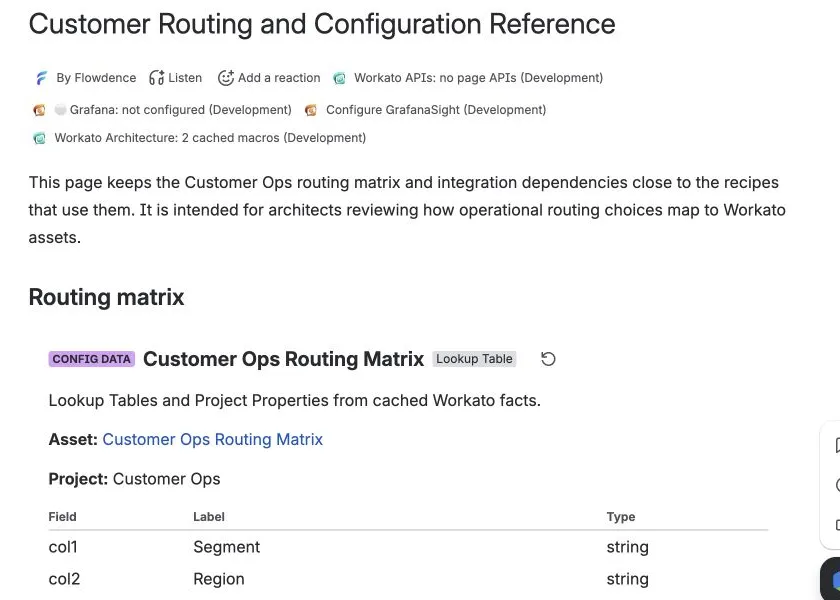Viewport: 840px width, 600px height.
Task: Open Workato Architecture: 2 cached macros
Action: pyautogui.click(x=210, y=138)
